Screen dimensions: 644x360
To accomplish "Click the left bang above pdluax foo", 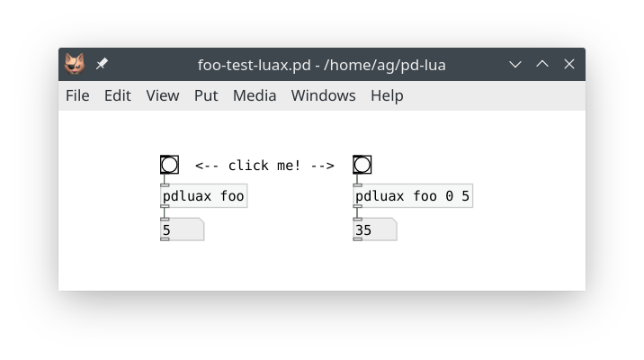I will pyautogui.click(x=169, y=165).
